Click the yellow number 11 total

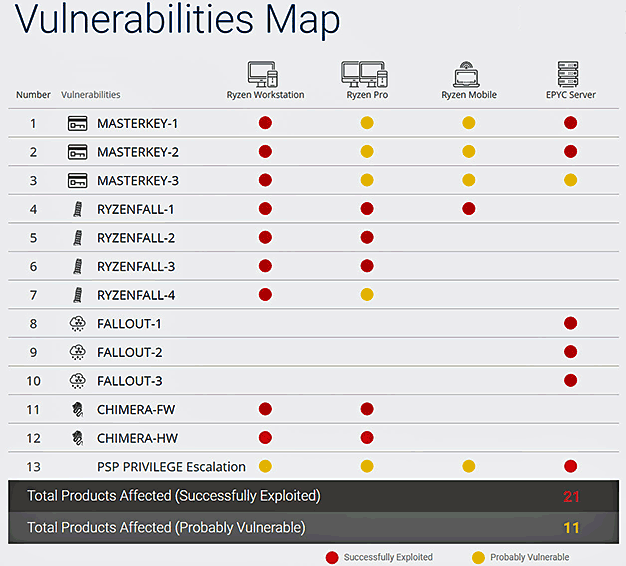point(571,527)
